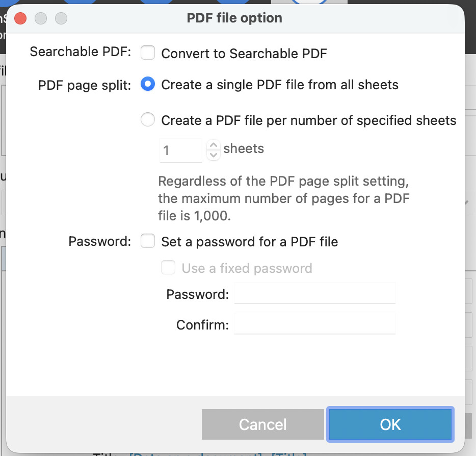Screen dimensions: 476x456
Task: Click the Use a fixed password checkbox
Action: click(168, 268)
